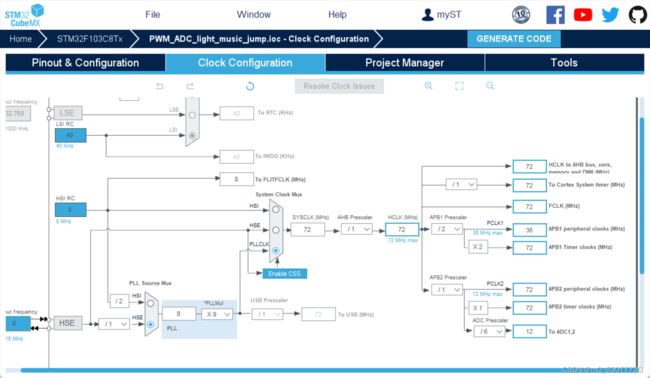Go to Home breadcrumb
The image size is (650, 378).
point(20,39)
